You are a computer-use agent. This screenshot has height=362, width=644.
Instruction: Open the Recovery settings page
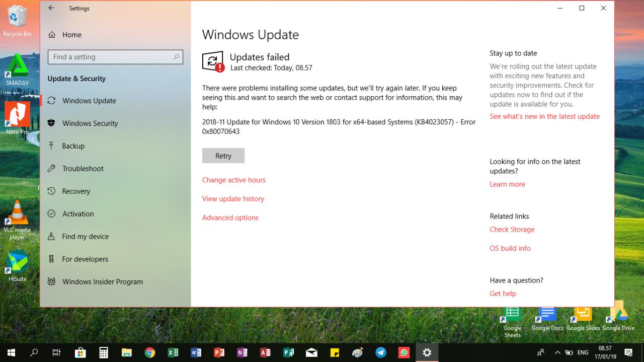point(115,191)
